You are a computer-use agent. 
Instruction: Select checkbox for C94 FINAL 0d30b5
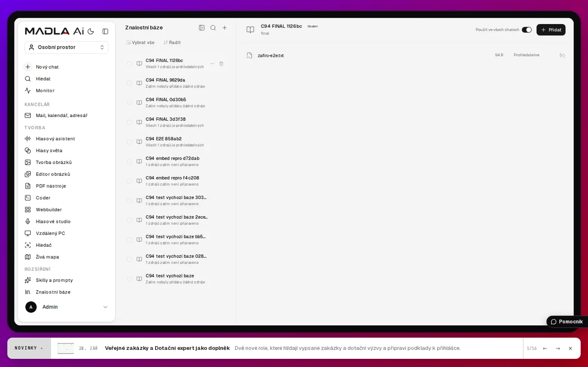[x=129, y=103]
